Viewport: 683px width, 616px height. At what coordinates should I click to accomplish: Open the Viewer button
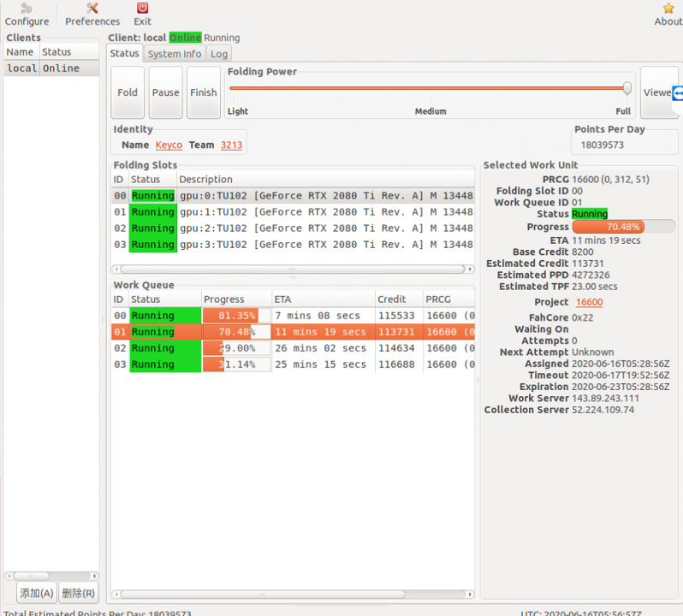pyautogui.click(x=657, y=92)
